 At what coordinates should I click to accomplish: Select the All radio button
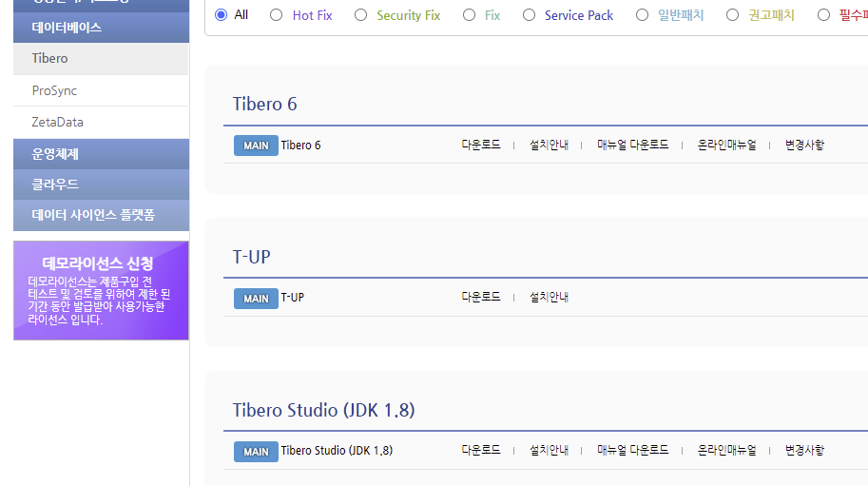click(x=221, y=15)
